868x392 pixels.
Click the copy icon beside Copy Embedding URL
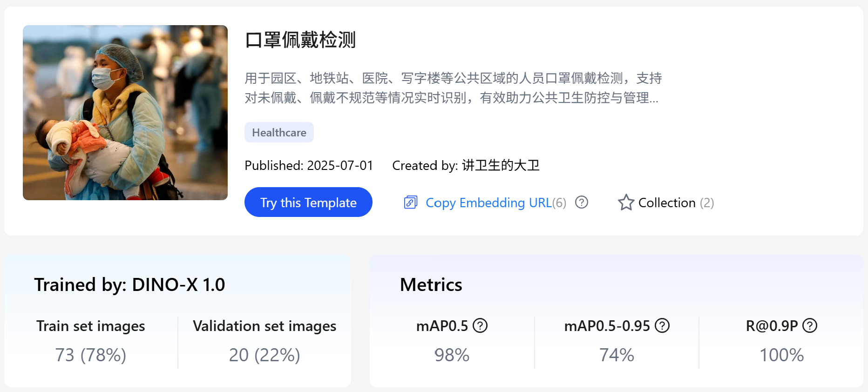[x=411, y=203]
